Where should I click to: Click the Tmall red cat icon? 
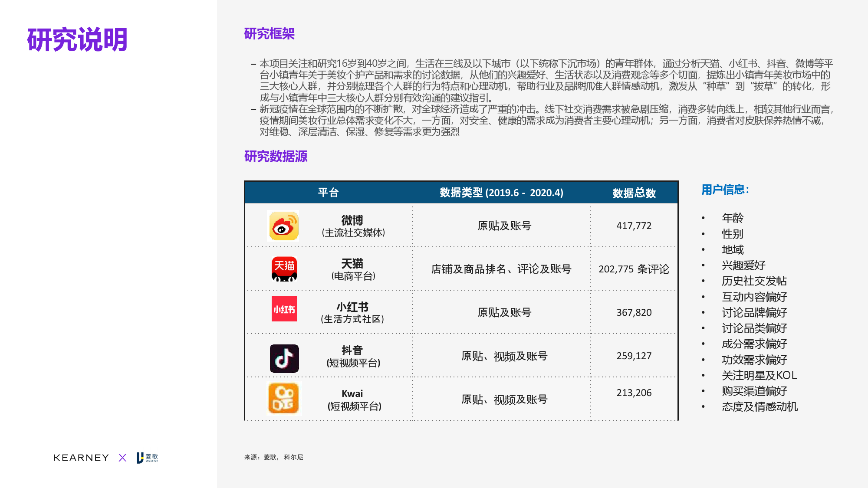284,269
